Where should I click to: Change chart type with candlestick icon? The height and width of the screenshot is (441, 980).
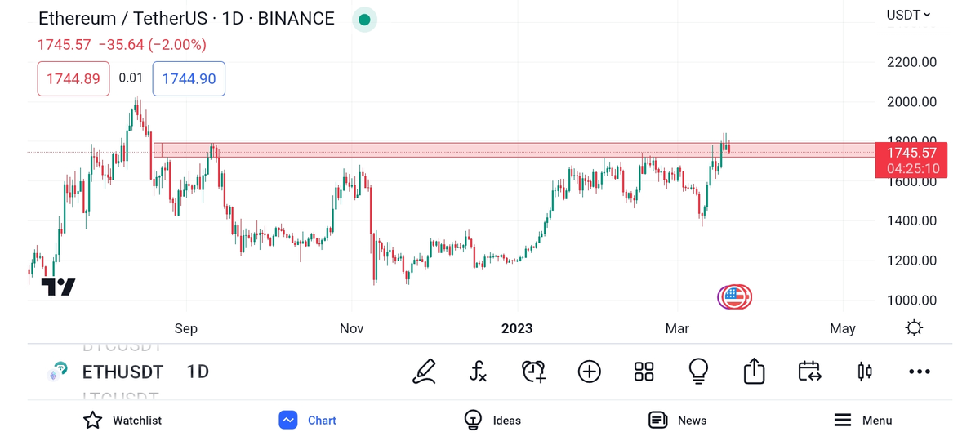(864, 372)
